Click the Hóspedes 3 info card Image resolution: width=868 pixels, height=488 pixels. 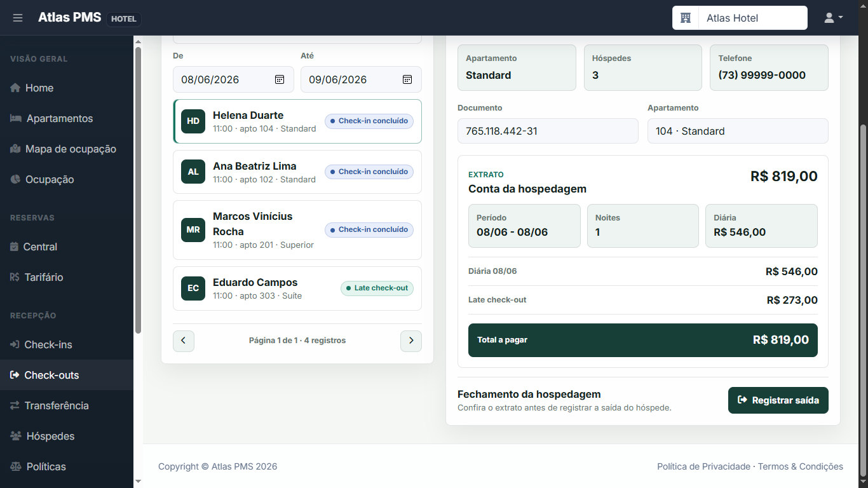pos(643,67)
